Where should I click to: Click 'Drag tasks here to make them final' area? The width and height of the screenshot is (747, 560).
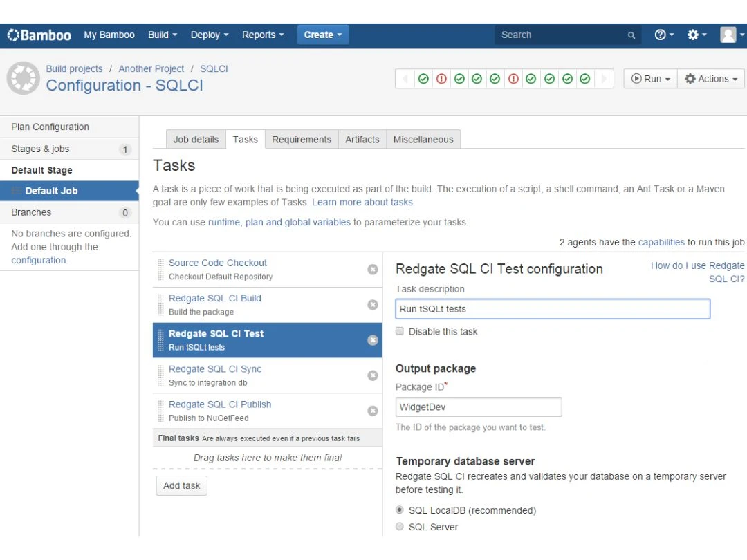[x=267, y=458]
